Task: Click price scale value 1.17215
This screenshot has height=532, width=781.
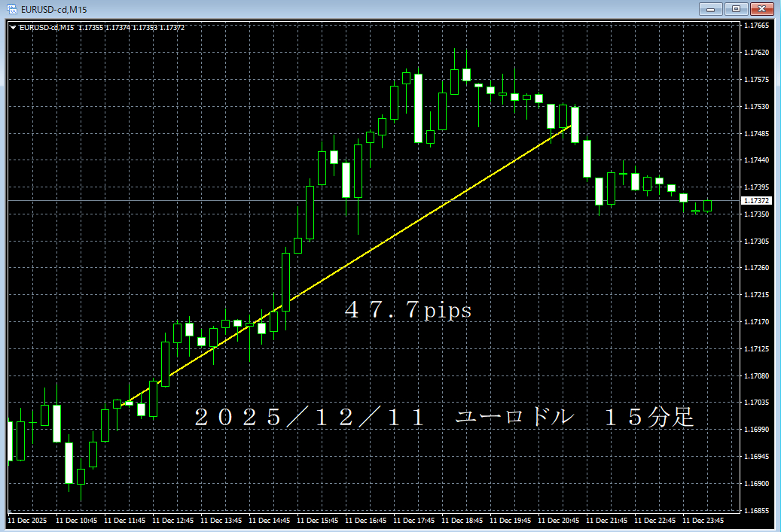Action: (756, 295)
